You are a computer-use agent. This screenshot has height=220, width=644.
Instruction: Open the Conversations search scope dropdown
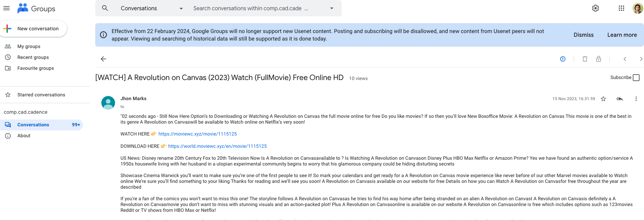152,8
